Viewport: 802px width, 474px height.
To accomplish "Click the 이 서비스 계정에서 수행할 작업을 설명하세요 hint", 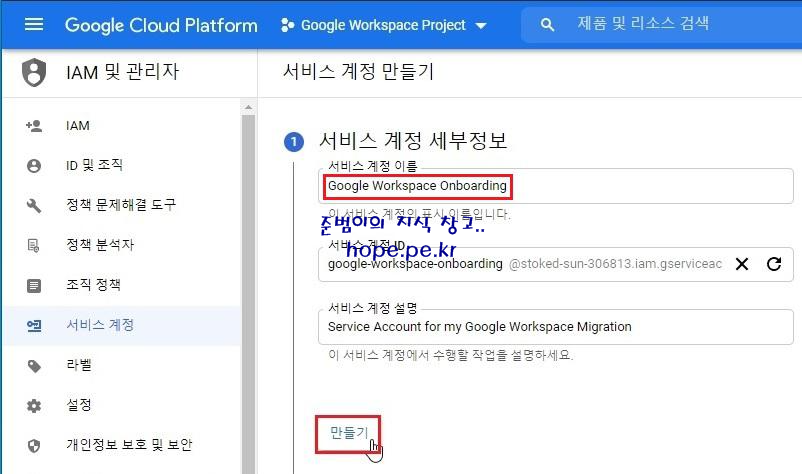I will tap(451, 355).
